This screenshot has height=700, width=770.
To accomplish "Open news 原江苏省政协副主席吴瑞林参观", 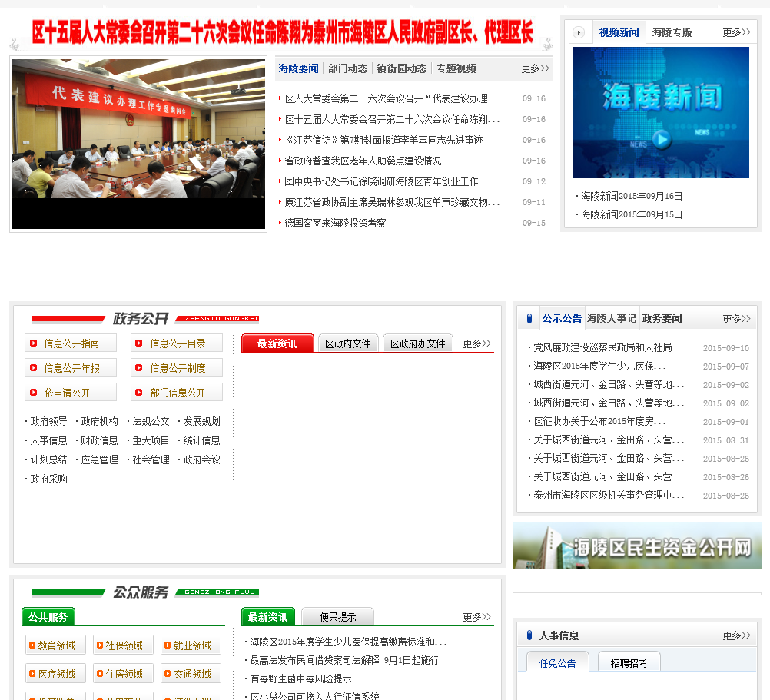I will [x=392, y=202].
